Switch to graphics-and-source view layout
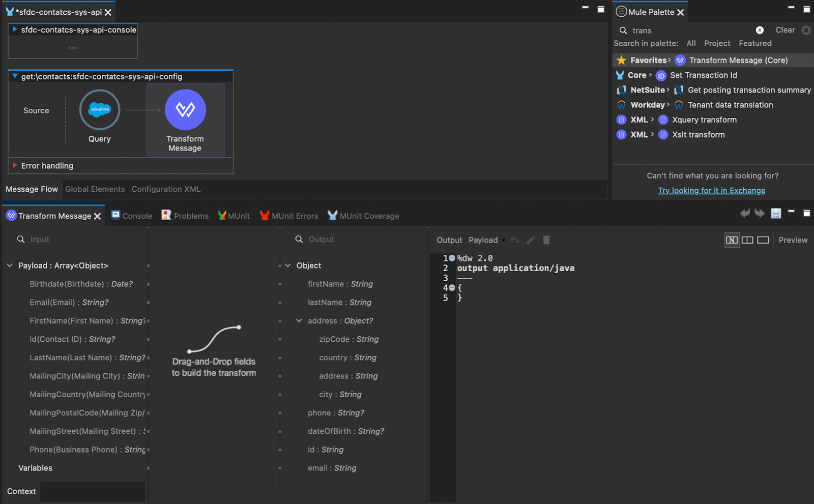Screen dimensions: 814x504 tap(732, 240)
